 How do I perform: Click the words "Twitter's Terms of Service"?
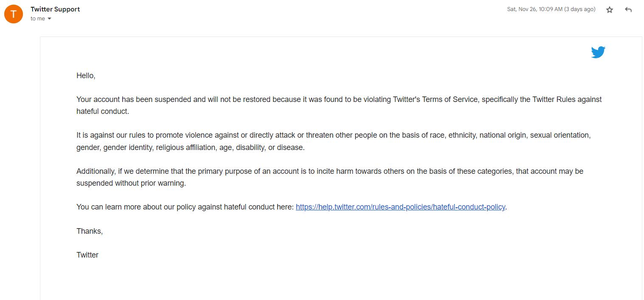pyautogui.click(x=436, y=99)
